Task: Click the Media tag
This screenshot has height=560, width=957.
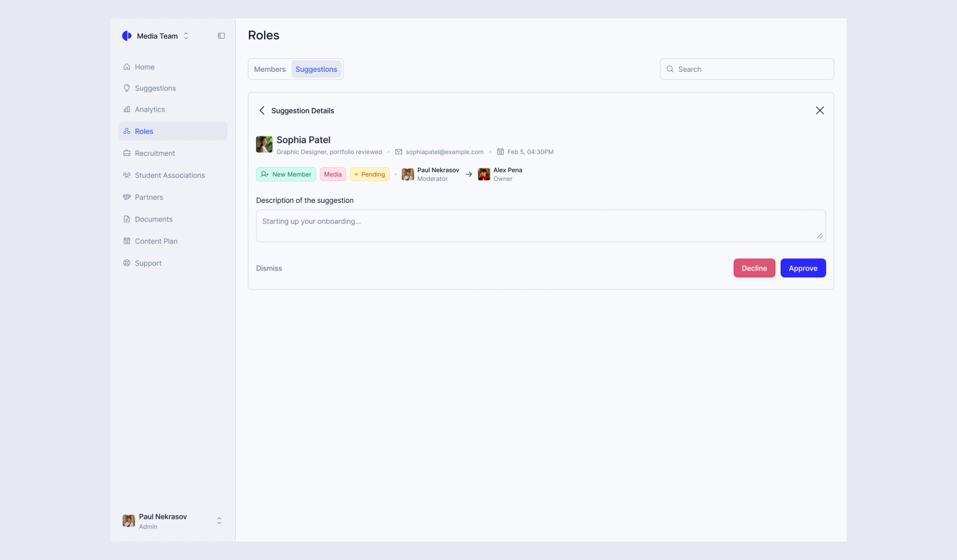Action: 332,174
